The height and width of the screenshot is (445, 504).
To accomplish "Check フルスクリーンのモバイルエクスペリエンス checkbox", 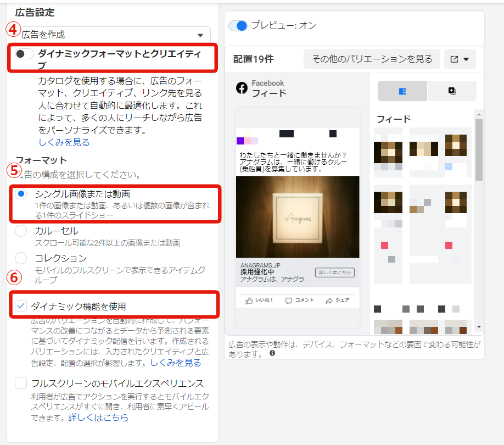I will click(21, 383).
